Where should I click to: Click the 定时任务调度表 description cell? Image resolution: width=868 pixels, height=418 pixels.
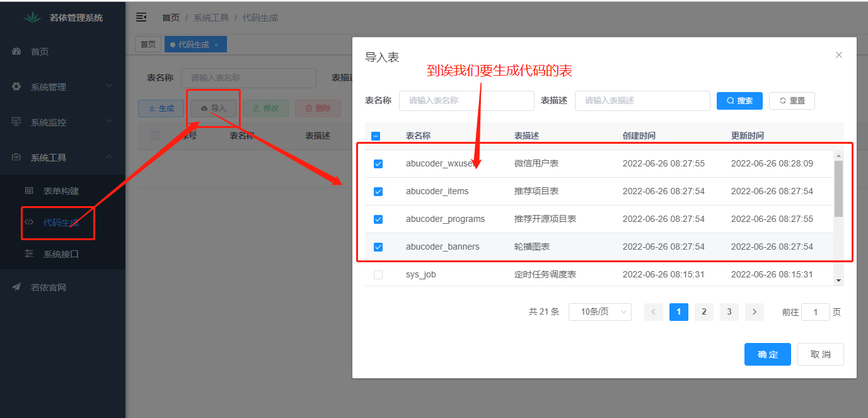coord(545,275)
